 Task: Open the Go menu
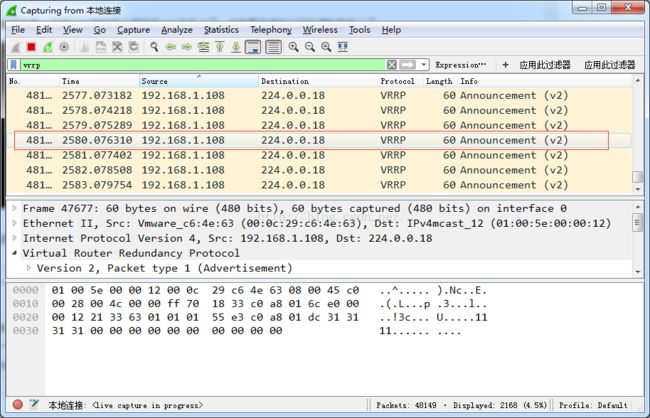point(99,30)
